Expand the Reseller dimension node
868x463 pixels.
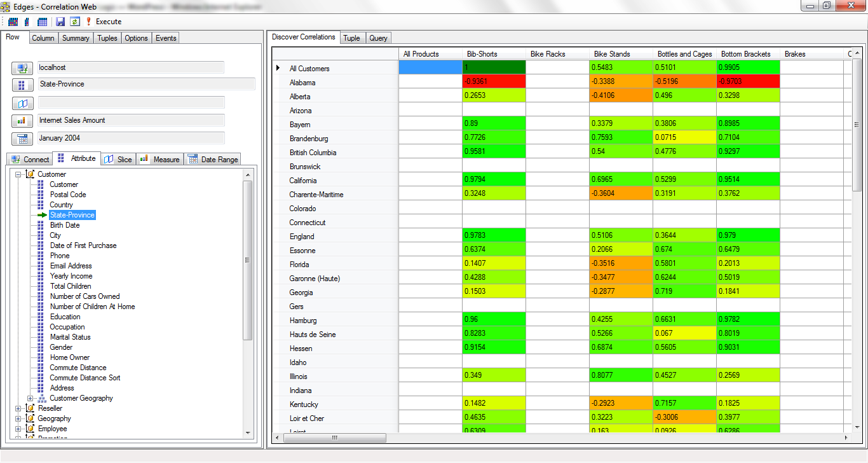point(18,408)
